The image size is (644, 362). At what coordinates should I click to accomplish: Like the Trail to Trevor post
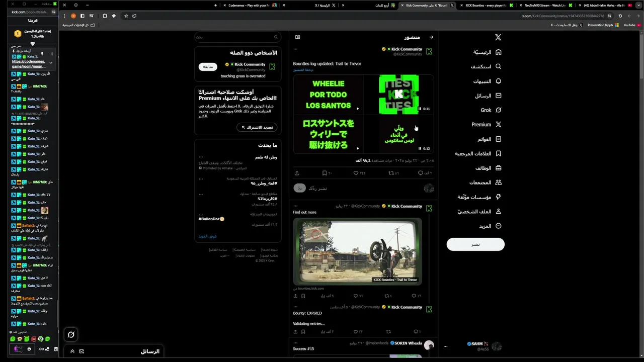[x=356, y=173]
